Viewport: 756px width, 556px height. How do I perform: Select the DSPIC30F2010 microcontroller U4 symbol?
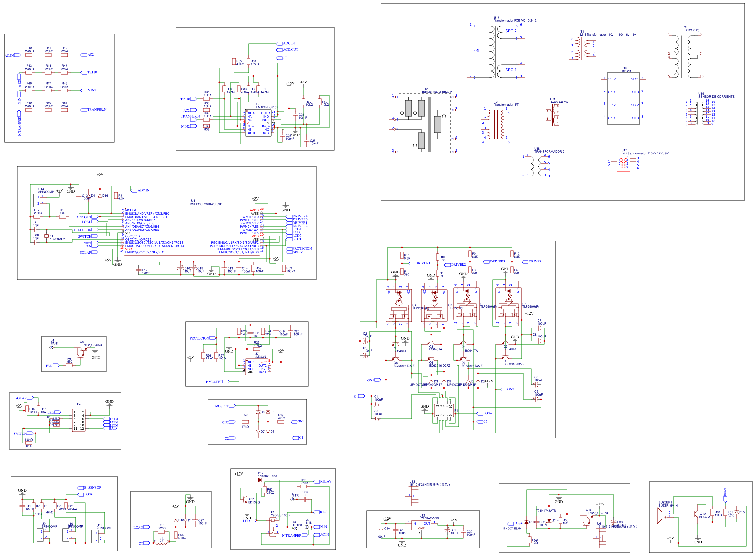pyautogui.click(x=192, y=231)
